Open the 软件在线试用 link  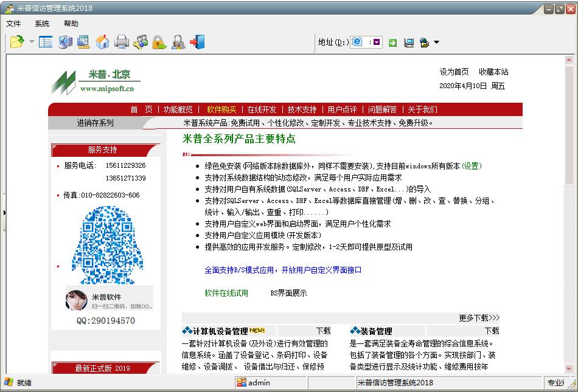[226, 293]
